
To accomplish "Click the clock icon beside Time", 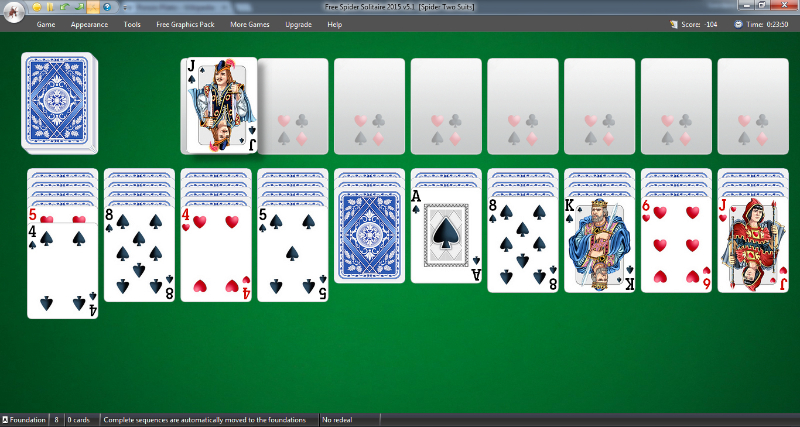I will pos(738,24).
